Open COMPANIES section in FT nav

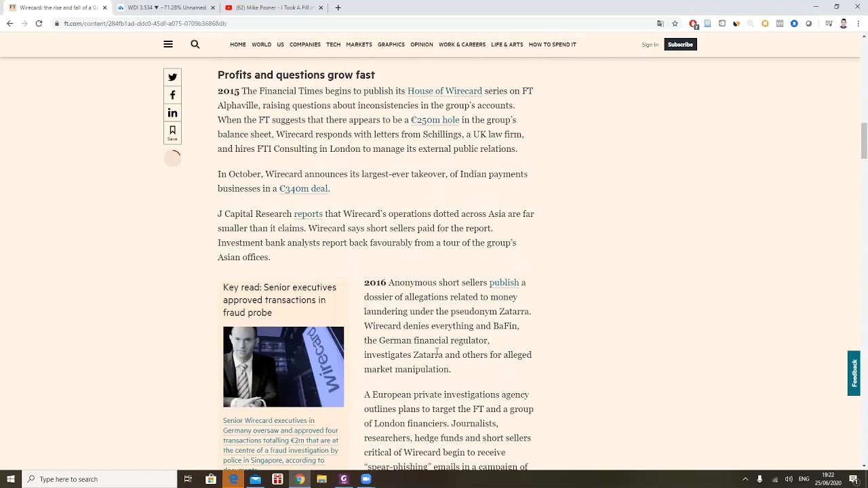(x=305, y=45)
